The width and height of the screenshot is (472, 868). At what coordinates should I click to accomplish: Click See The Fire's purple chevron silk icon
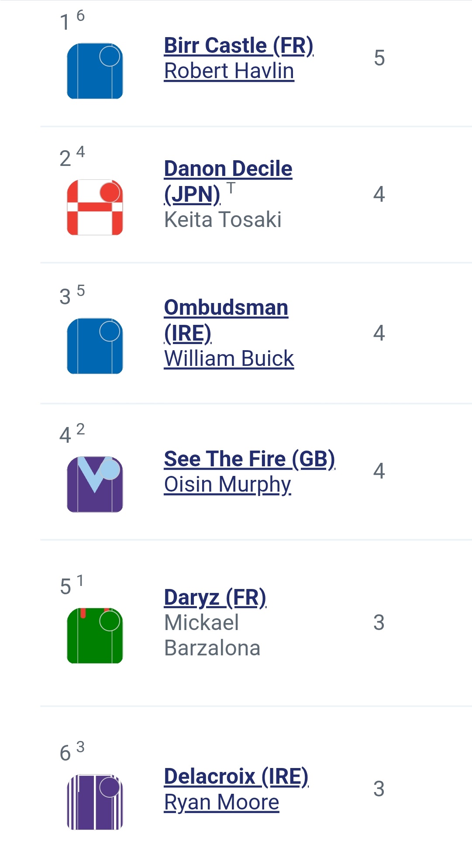tap(95, 484)
